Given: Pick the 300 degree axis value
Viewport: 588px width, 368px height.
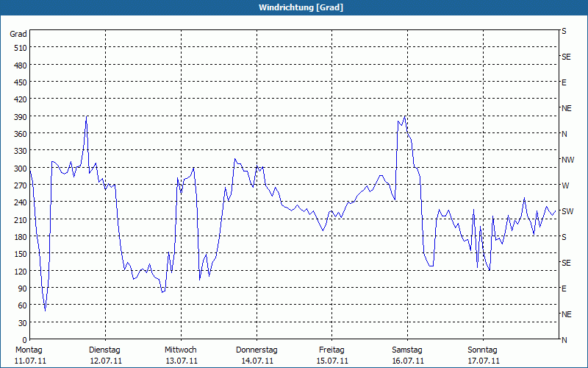Looking at the screenshot, I should click(21, 169).
